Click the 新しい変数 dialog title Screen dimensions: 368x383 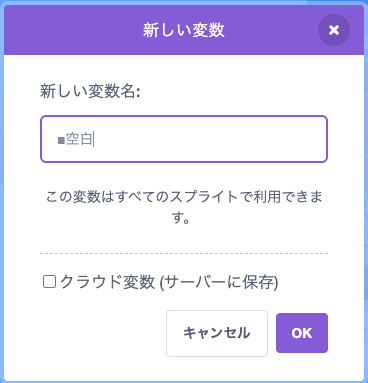[x=184, y=30]
